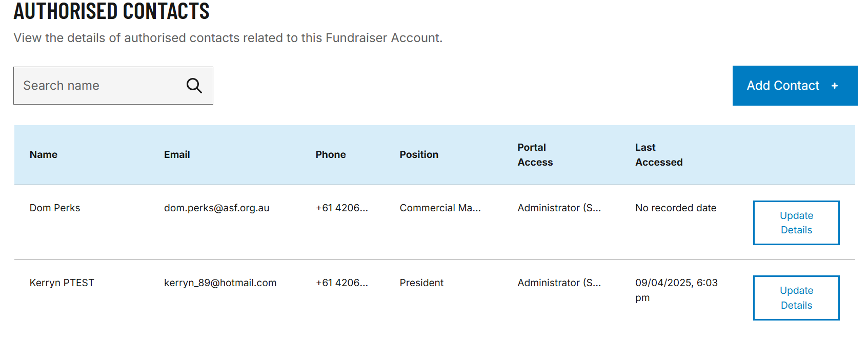Screen dimensions: 868x340
Task: Click the Position column header
Action: [x=419, y=154]
